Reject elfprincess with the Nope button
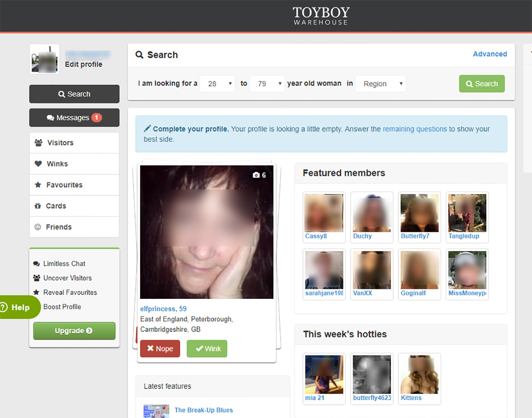Image resolution: width=532 pixels, height=418 pixels. 160,348
